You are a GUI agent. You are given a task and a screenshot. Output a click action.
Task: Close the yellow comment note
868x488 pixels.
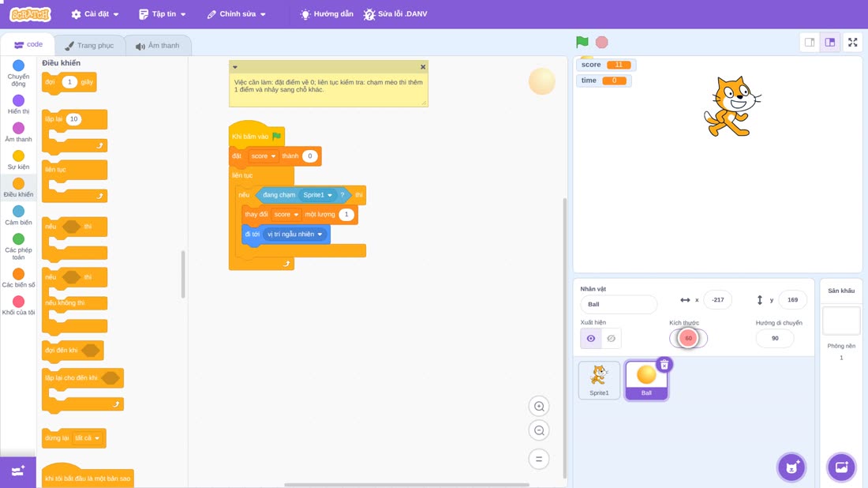[x=423, y=67]
